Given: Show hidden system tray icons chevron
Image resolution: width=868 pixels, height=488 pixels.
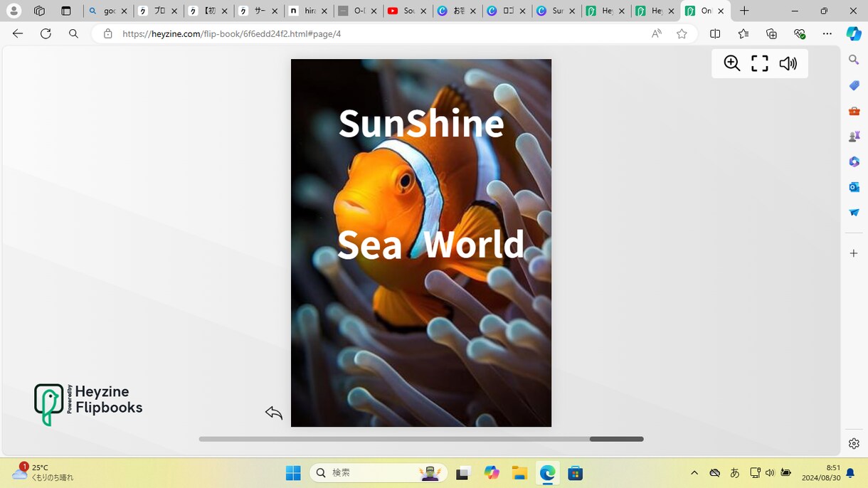Looking at the screenshot, I should click(x=694, y=473).
